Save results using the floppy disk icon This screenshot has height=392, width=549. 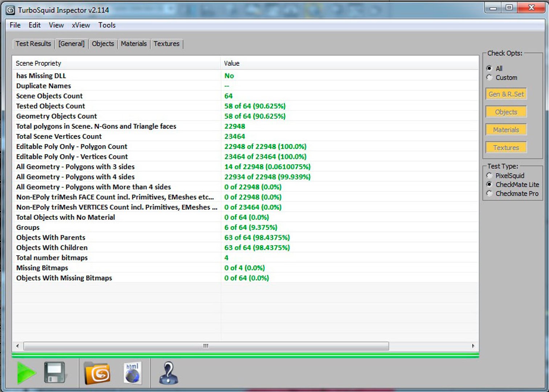click(x=55, y=372)
